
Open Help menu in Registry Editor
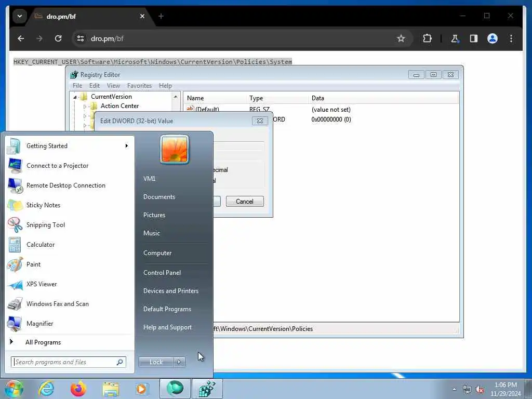(165, 86)
